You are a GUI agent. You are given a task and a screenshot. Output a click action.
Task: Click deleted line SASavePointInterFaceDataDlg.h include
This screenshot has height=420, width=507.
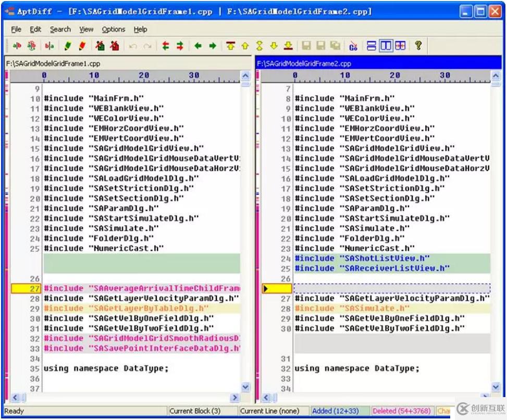142,349
